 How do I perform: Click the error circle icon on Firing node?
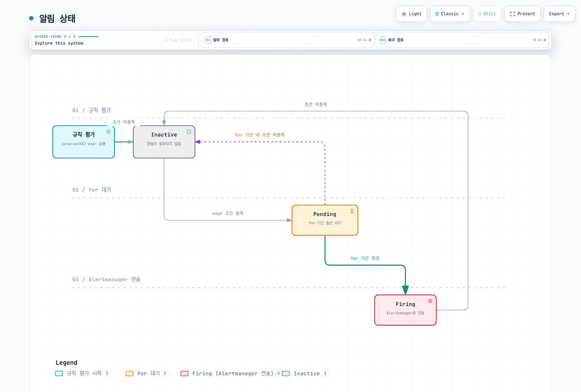[x=430, y=301]
